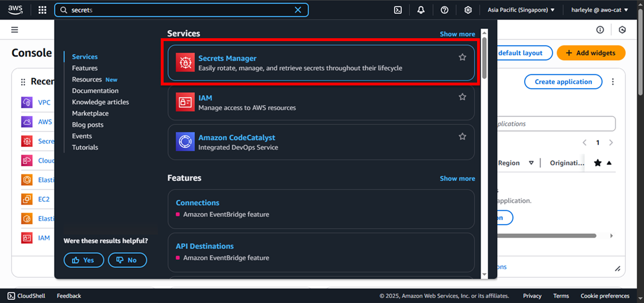Screen dimensions: 644x303
Task: Click the Create application button
Action: [x=563, y=82]
